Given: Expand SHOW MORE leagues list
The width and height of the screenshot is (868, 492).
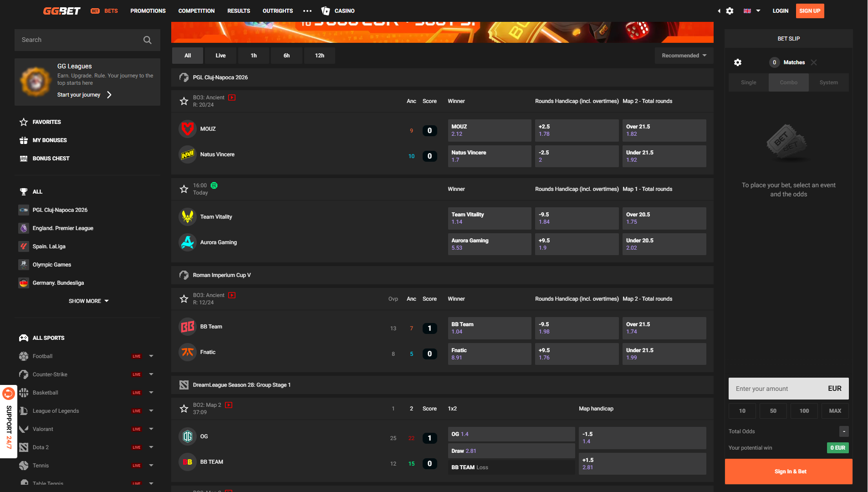Looking at the screenshot, I should point(88,301).
